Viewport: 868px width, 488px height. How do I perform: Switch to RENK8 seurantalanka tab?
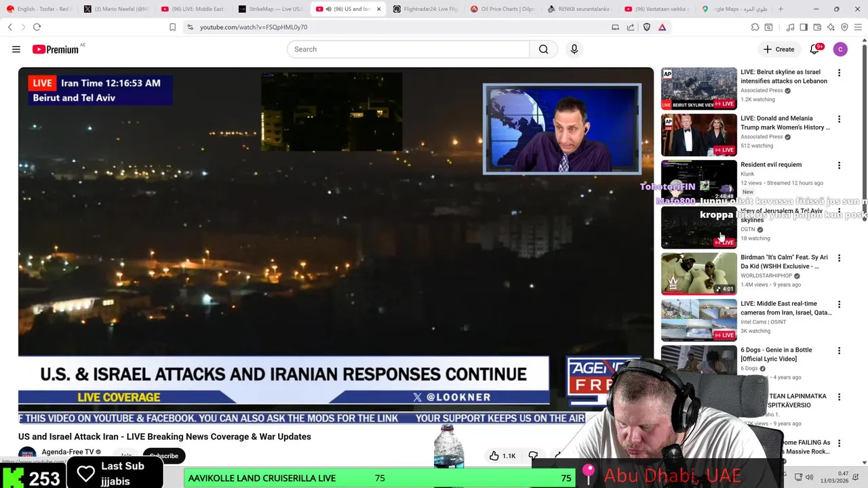coord(580,9)
